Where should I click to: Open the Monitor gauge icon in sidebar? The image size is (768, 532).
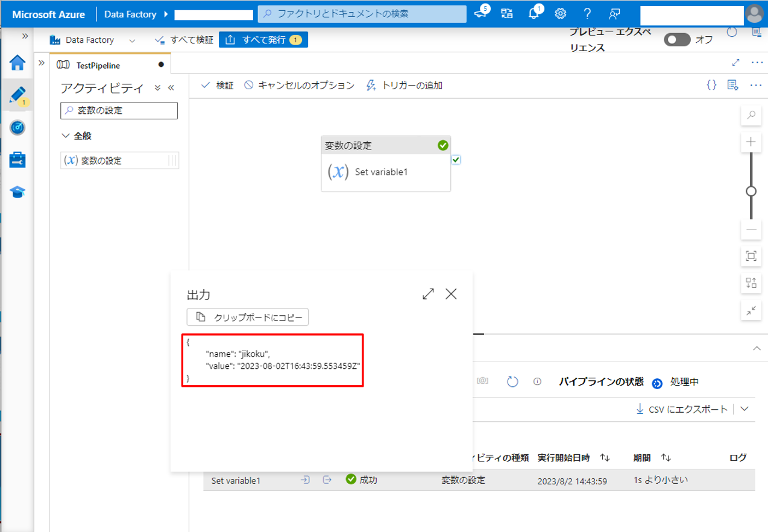click(x=17, y=128)
